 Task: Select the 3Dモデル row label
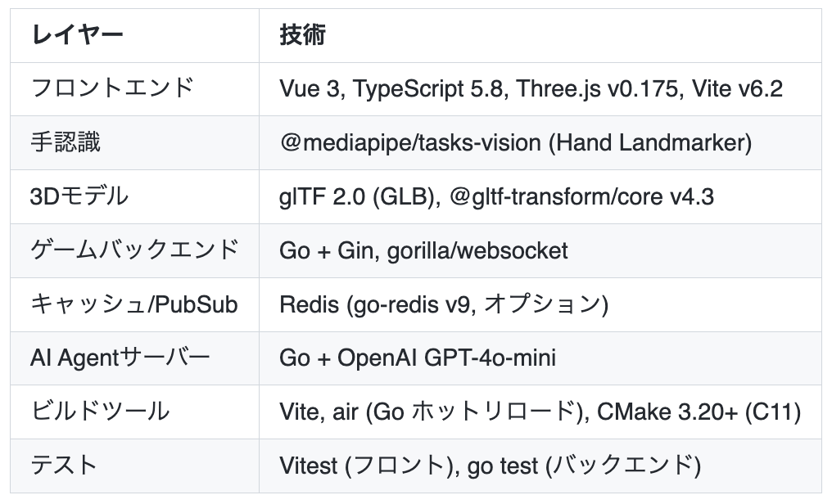[x=79, y=196]
